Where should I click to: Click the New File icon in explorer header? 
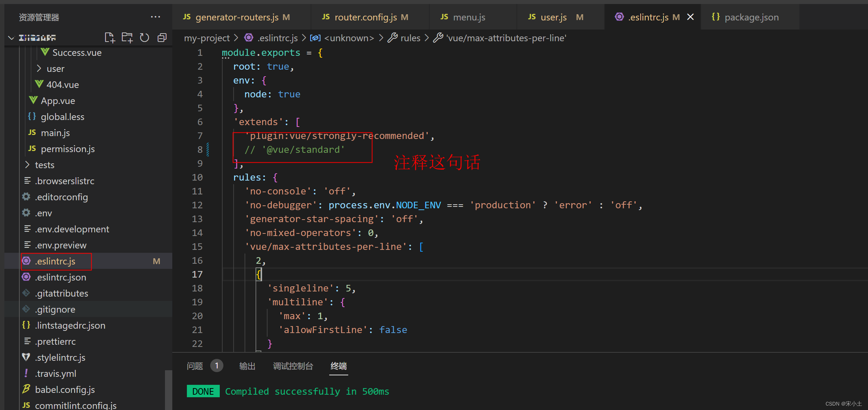coord(110,38)
